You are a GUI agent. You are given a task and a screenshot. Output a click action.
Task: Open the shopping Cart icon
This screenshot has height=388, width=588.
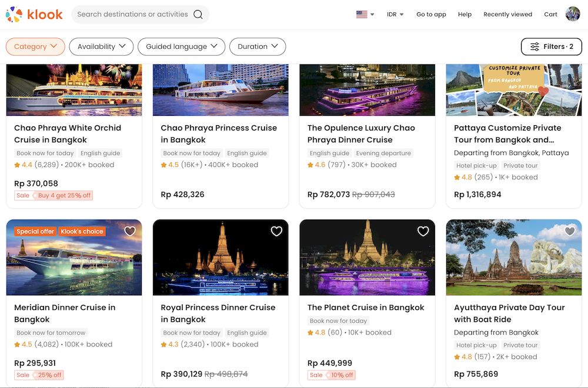click(x=550, y=14)
